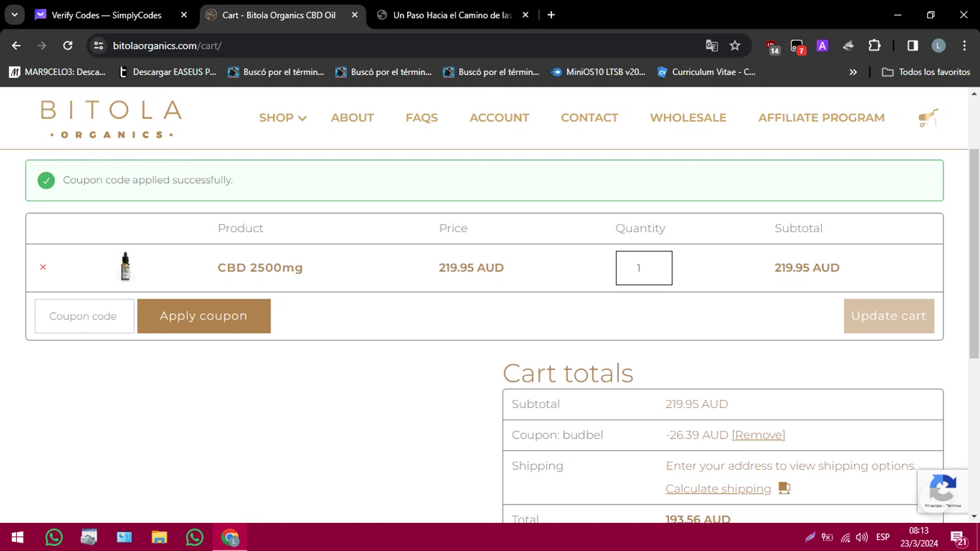Go to ACCOUNT page
The height and width of the screenshot is (551, 980).
click(x=499, y=118)
